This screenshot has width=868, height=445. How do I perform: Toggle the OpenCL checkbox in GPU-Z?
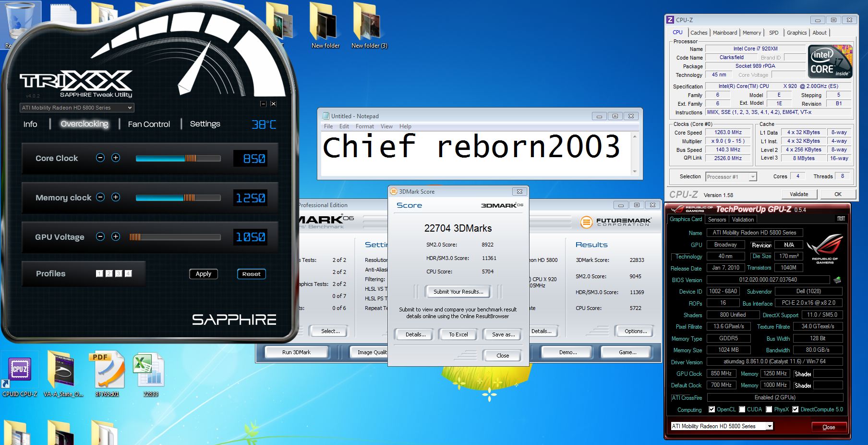(712, 409)
